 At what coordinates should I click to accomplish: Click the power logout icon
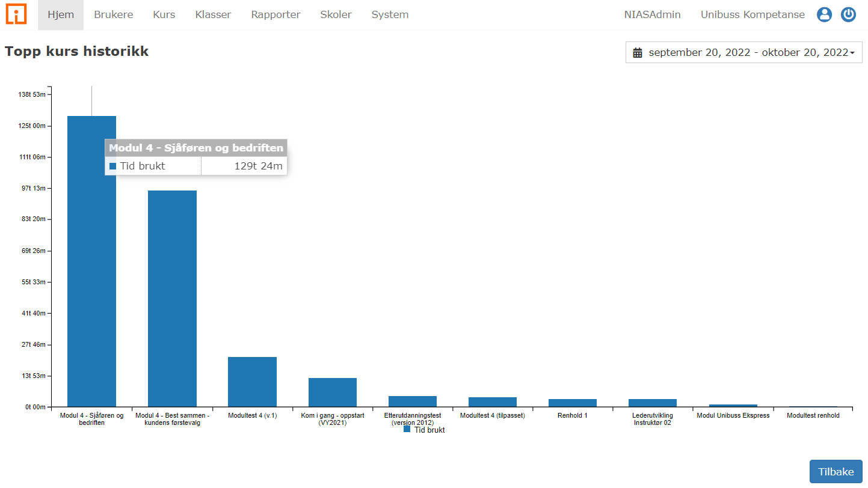coord(848,15)
